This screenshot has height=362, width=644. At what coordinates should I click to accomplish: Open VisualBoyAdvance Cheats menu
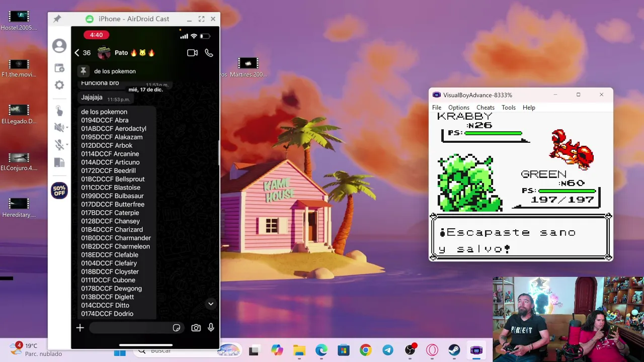click(x=486, y=108)
